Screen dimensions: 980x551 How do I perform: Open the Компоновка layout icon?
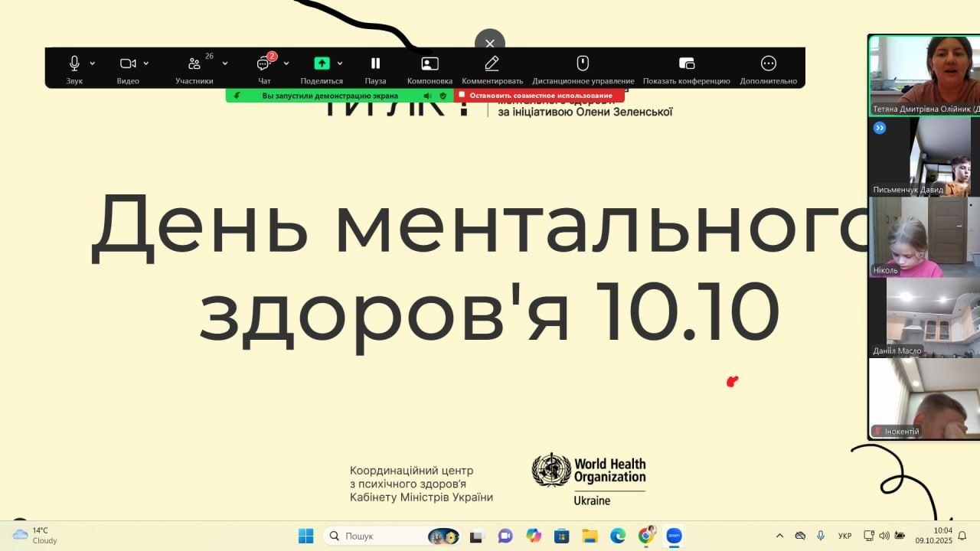coord(430,64)
